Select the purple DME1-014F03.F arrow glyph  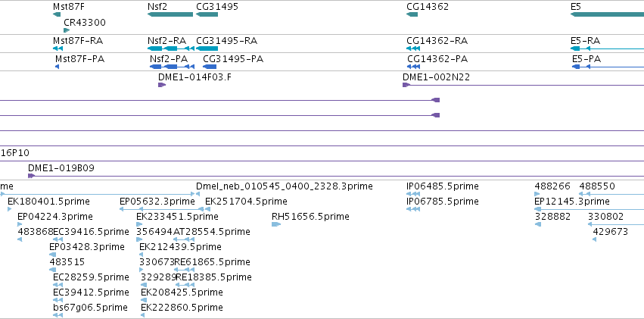coord(162,85)
